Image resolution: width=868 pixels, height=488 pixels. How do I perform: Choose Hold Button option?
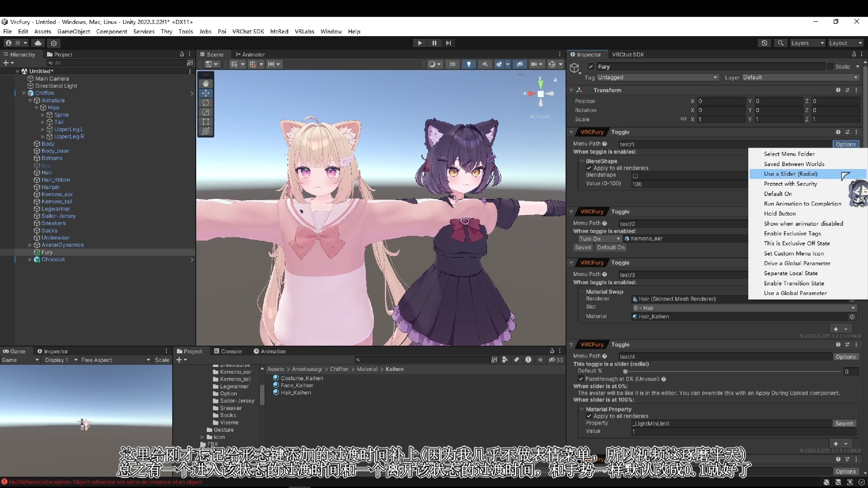[808, 214]
